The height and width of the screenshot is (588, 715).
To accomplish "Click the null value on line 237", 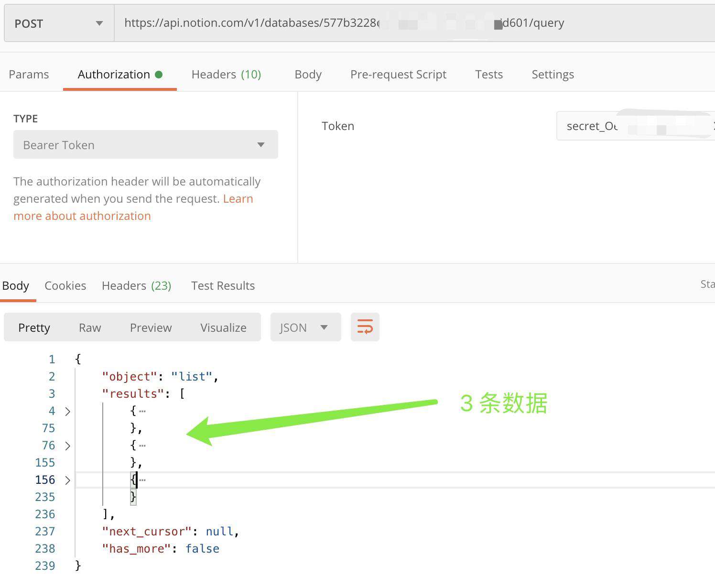I will tap(219, 532).
